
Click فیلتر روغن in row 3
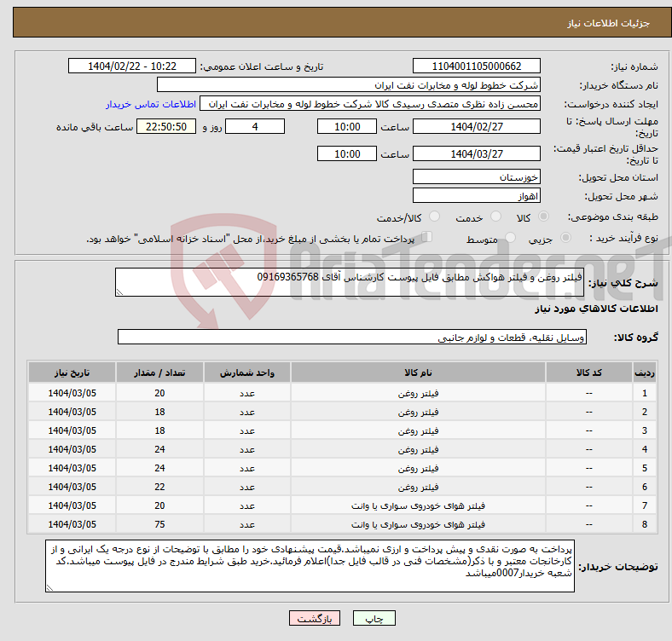click(x=418, y=430)
